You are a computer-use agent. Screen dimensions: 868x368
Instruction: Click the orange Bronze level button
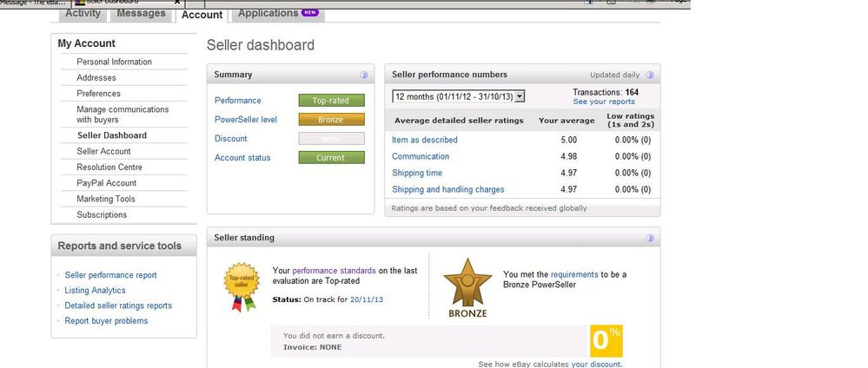click(332, 120)
